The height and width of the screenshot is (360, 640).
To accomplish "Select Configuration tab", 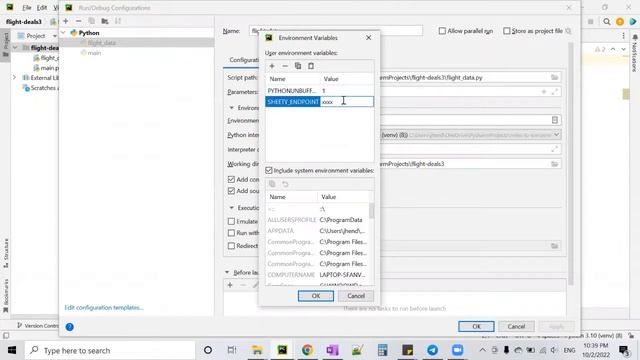I will click(x=244, y=60).
